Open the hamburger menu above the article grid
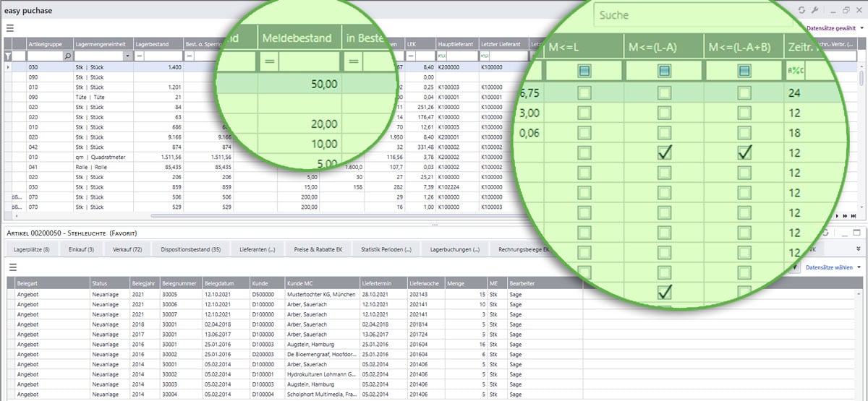868x401 pixels. [10, 28]
